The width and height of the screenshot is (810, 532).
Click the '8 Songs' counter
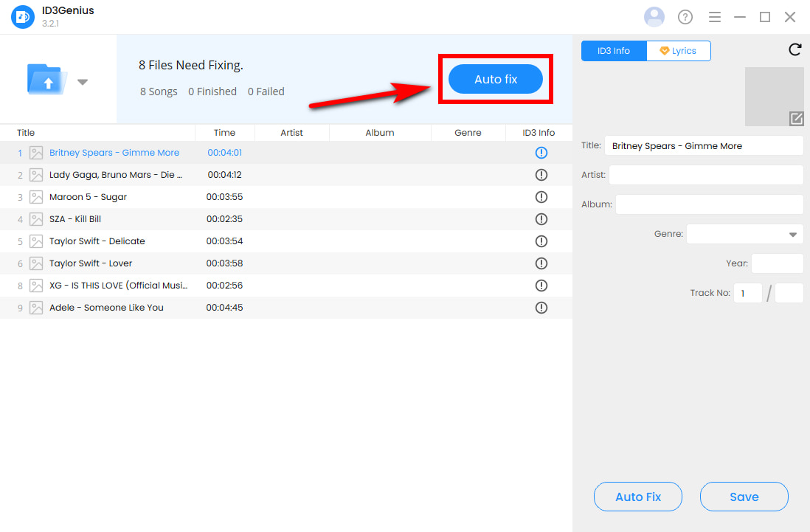click(159, 91)
